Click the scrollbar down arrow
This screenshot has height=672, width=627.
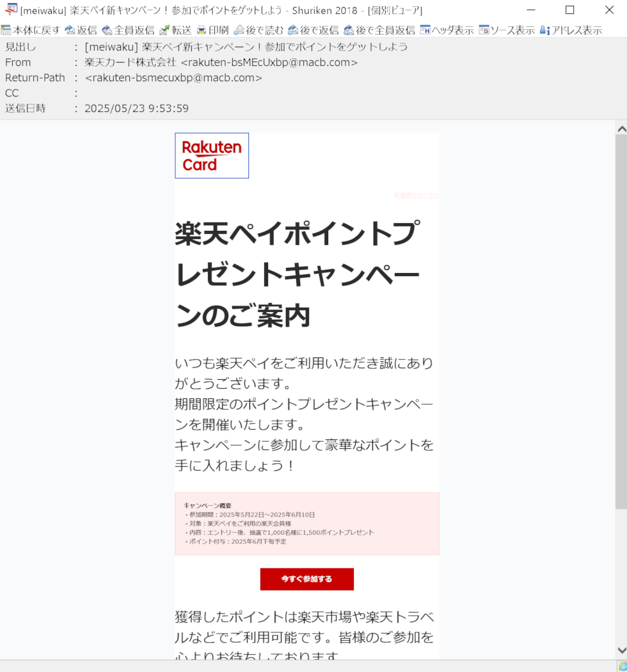(x=621, y=650)
